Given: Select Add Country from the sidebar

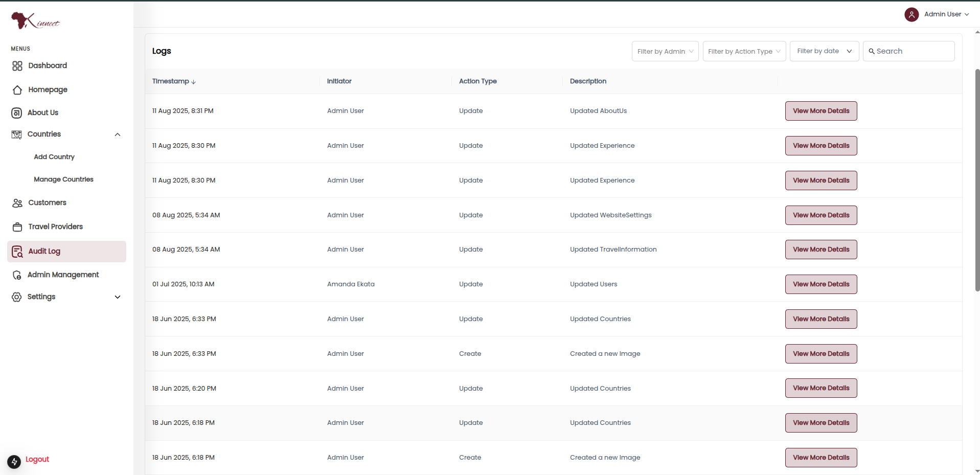Looking at the screenshot, I should 54,156.
